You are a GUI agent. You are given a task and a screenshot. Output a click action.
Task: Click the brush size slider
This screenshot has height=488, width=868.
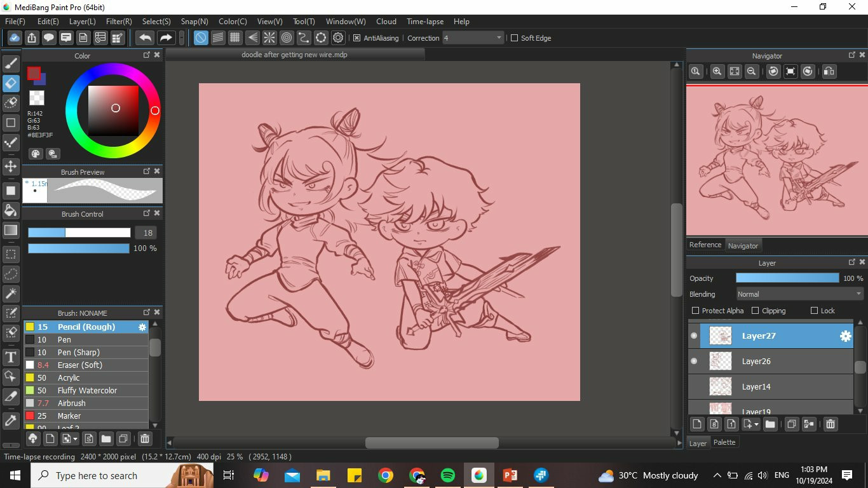point(79,233)
